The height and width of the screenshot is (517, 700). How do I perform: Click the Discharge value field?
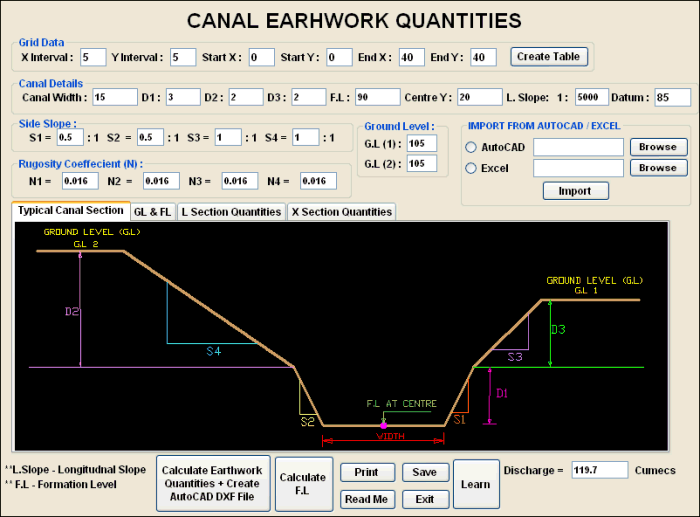pos(600,470)
